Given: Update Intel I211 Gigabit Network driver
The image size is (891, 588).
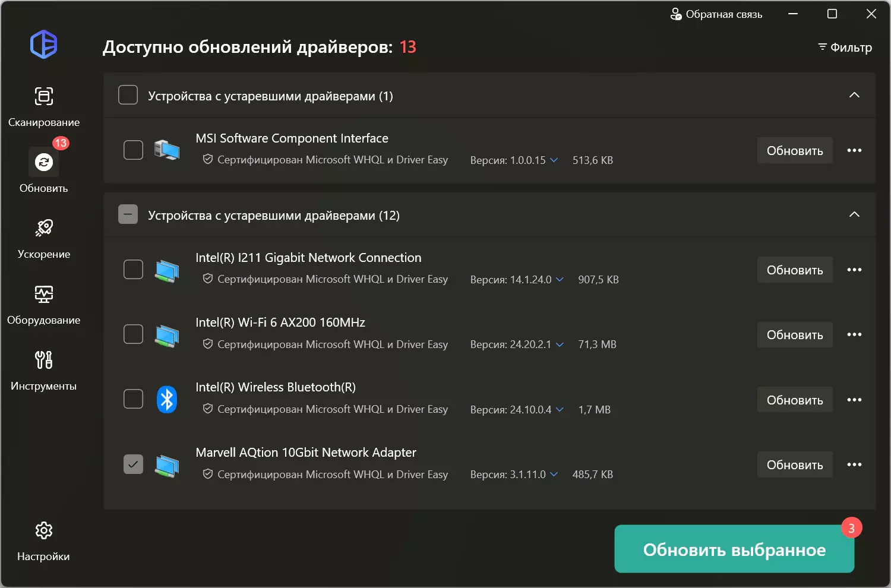Looking at the screenshot, I should click(x=795, y=270).
